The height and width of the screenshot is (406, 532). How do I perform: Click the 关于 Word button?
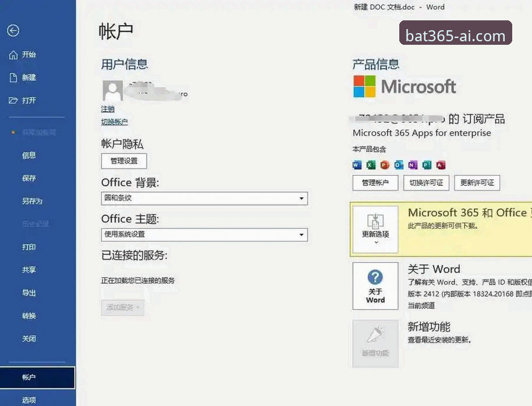coord(375,286)
